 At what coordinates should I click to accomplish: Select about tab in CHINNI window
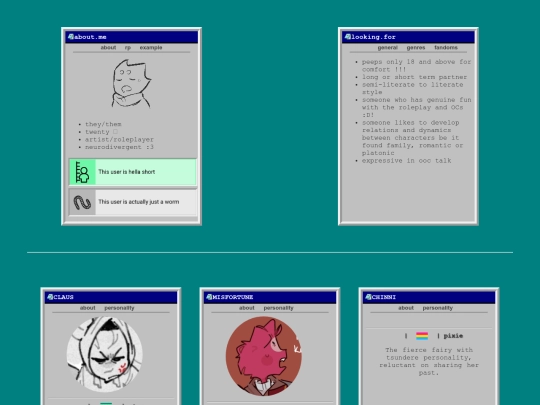pyautogui.click(x=406, y=308)
